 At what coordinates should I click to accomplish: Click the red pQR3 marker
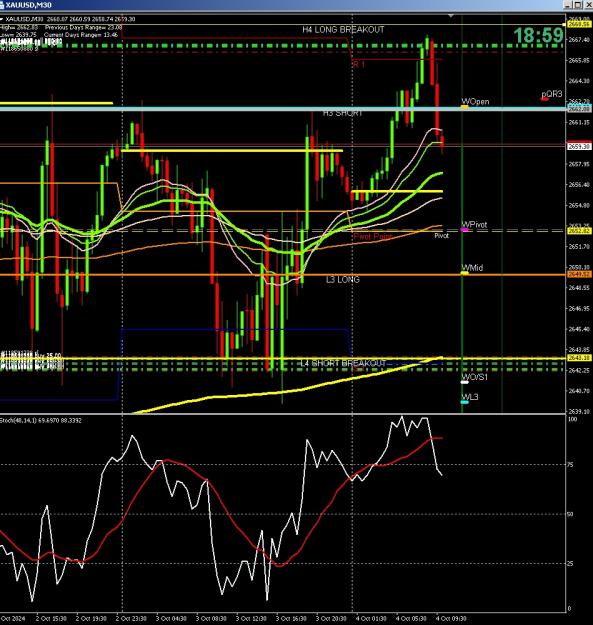(545, 99)
